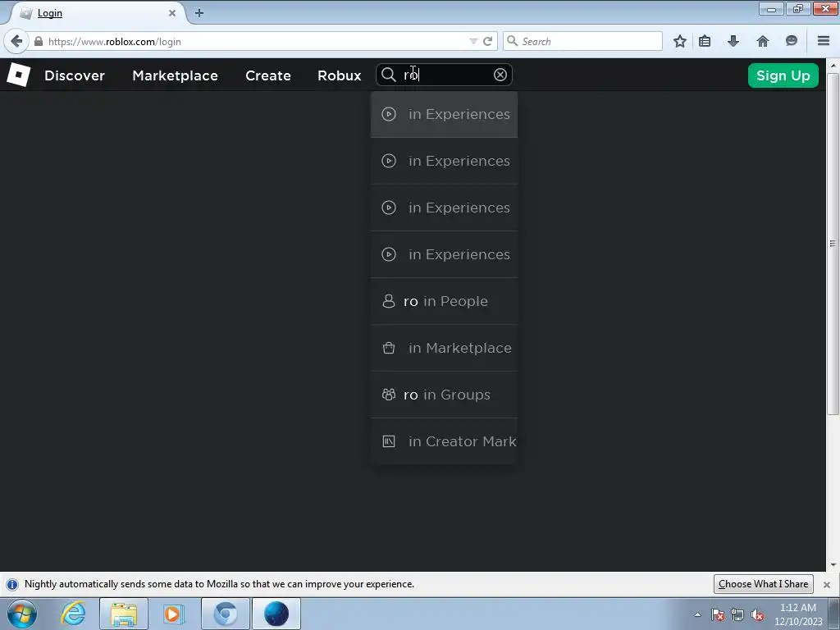Image resolution: width=840 pixels, height=630 pixels.
Task: Open the Firefox hamburger menu
Action: (x=824, y=41)
